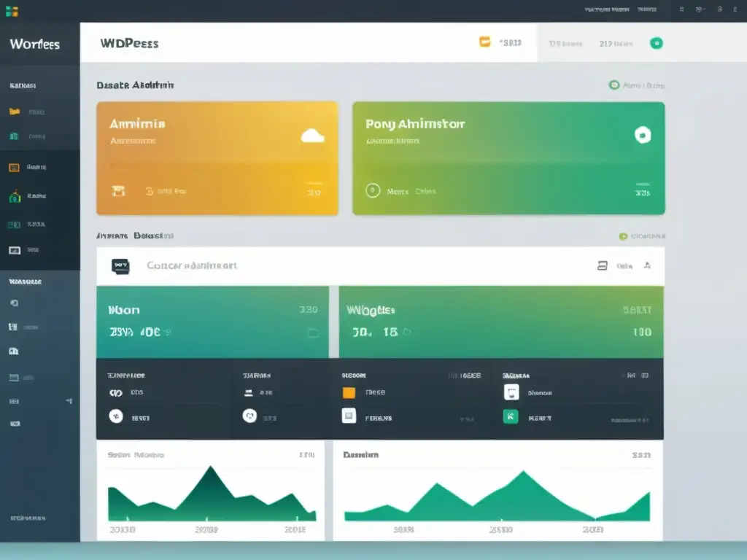Click the green-orange logo in top-left corner
This screenshot has width=747, height=560.
click(12, 11)
